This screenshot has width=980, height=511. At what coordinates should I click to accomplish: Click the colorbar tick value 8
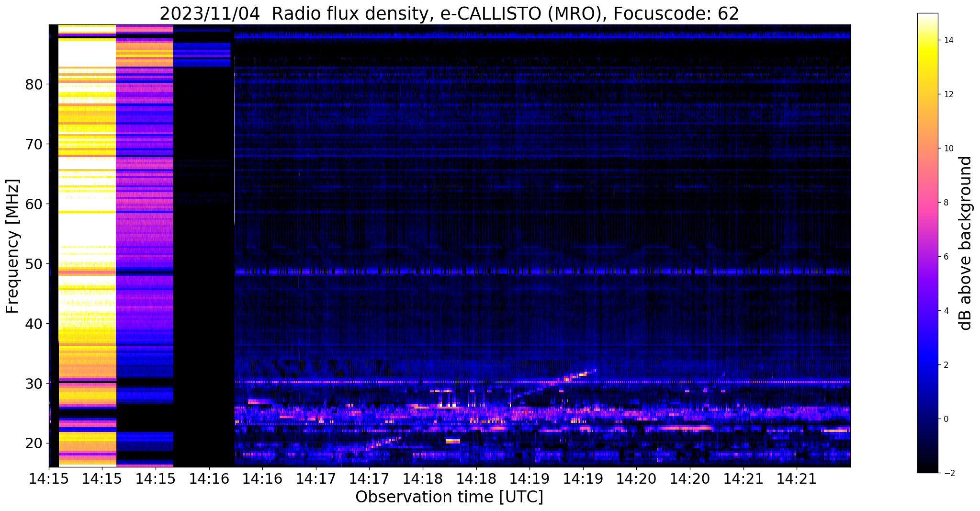pyautogui.click(x=945, y=203)
